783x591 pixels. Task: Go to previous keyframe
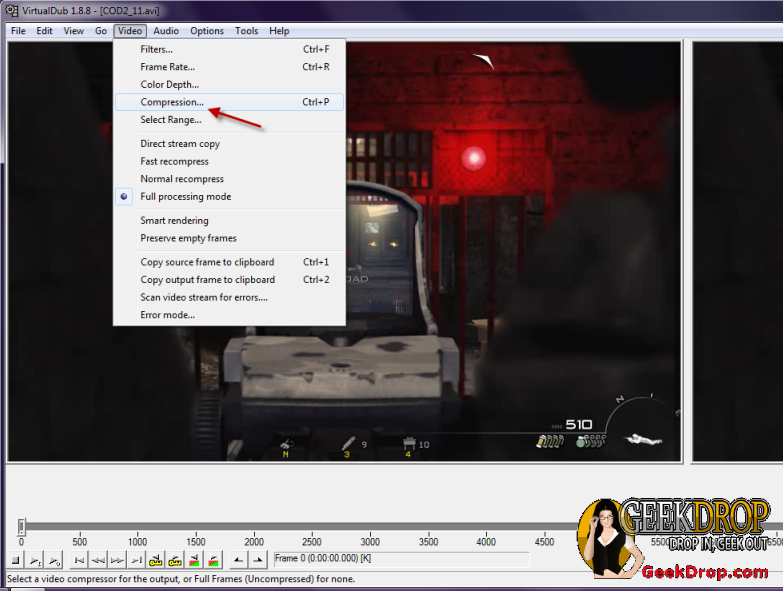pos(156,560)
